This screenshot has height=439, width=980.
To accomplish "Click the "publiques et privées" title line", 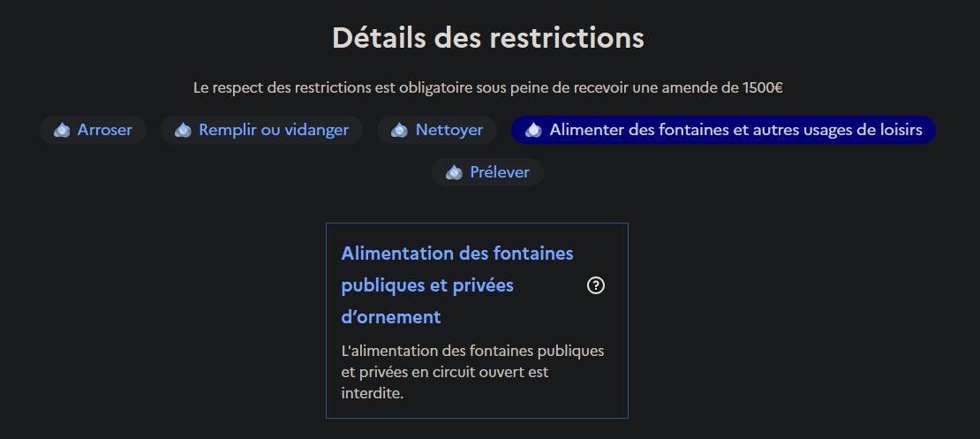I will click(427, 285).
